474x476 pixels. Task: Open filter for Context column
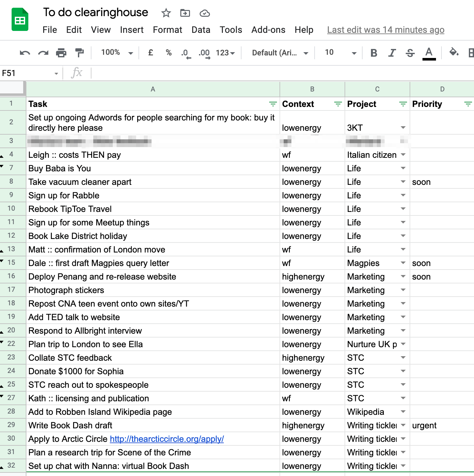pos(338,104)
